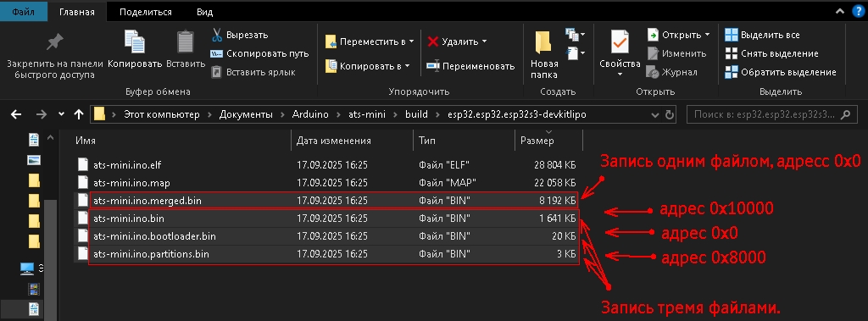Click Вырезать scissors button
868x321 pixels.
tap(240, 35)
